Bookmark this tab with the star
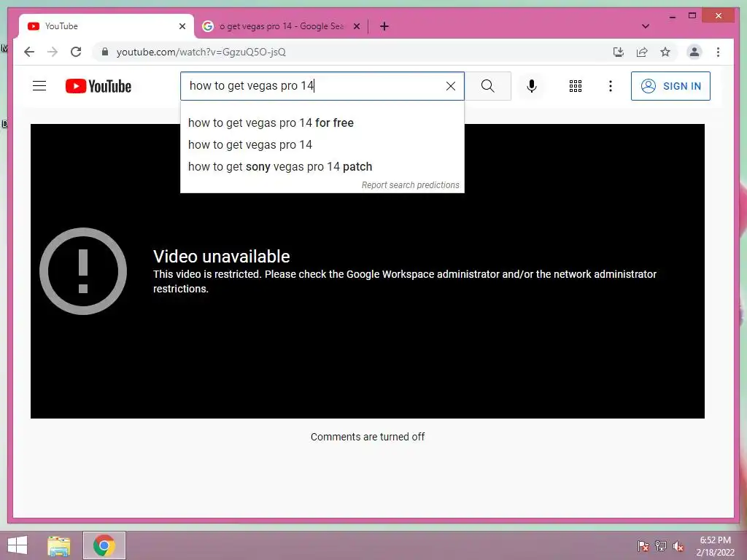 (665, 52)
